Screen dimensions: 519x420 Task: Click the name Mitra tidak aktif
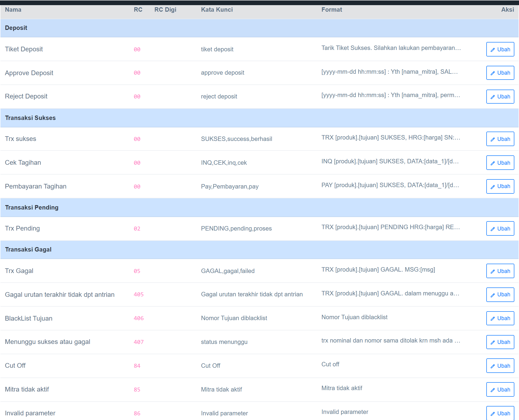tap(27, 389)
